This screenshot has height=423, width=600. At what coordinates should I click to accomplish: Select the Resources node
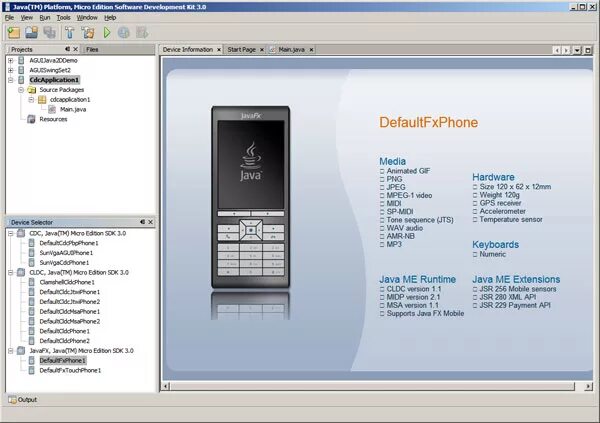coord(53,119)
